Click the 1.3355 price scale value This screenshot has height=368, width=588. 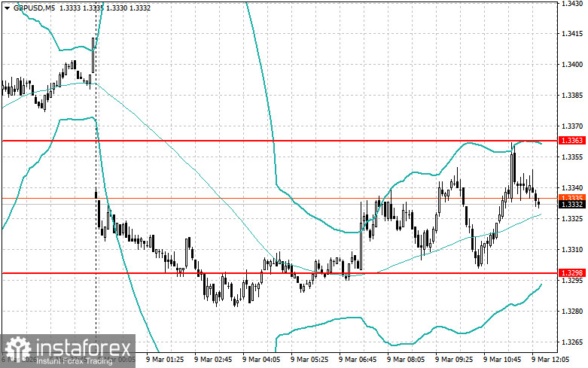tap(572, 157)
